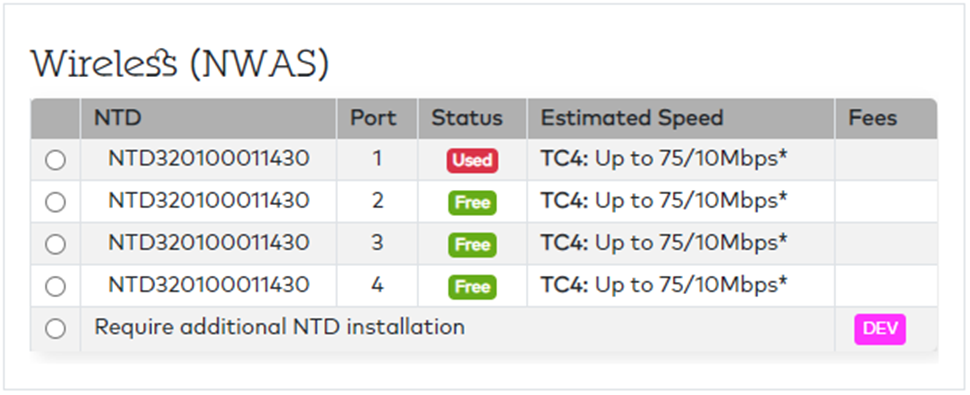Click the Fees column header

(873, 118)
